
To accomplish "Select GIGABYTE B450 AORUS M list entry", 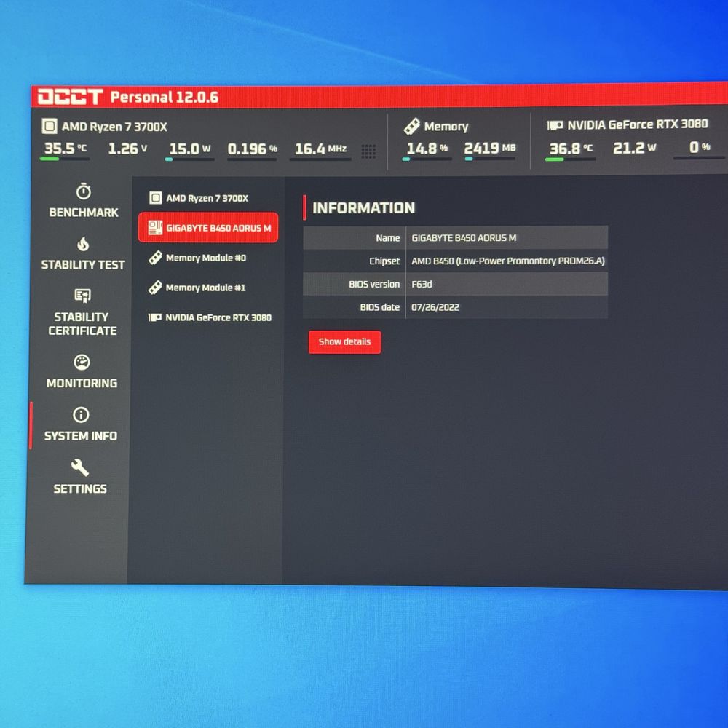I will 208,228.
